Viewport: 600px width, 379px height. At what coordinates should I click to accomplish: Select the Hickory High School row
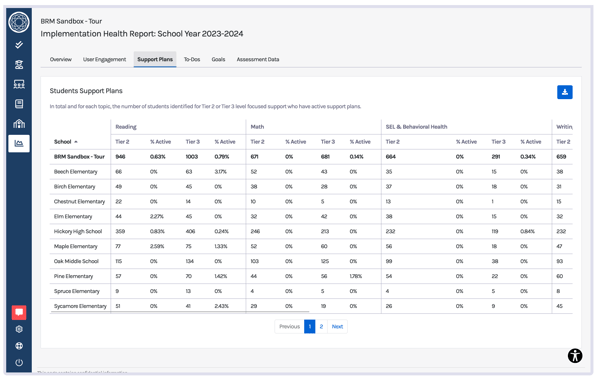pos(311,231)
